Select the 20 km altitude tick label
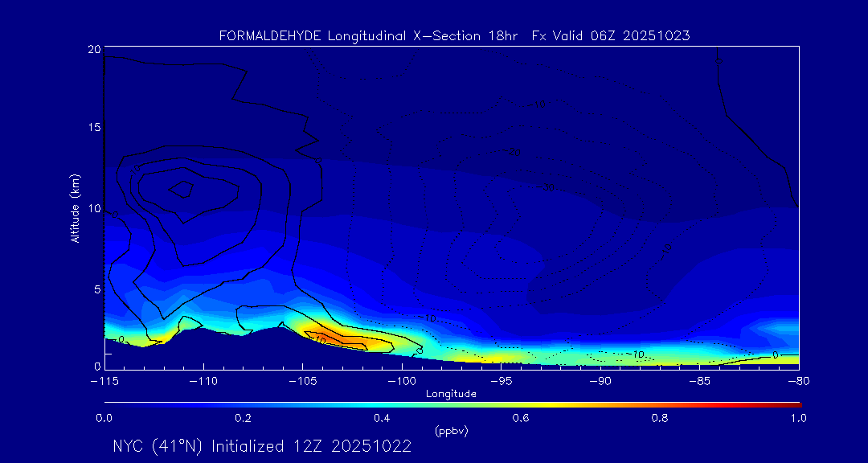 93,49
